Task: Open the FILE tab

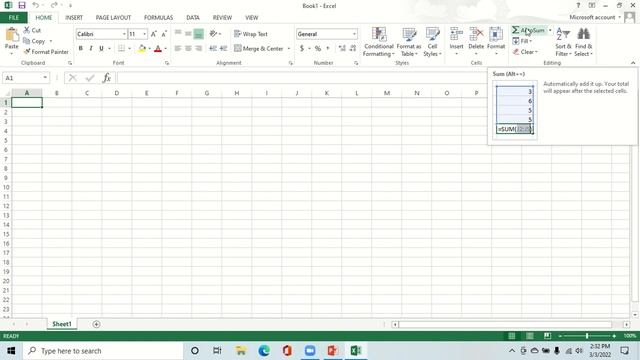Action: click(14, 18)
